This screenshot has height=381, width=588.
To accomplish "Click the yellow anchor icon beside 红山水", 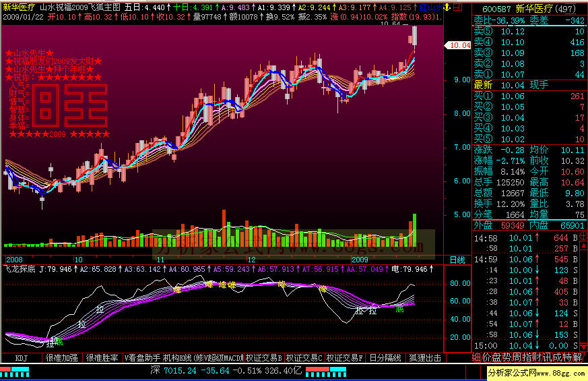I will pyautogui.click(x=447, y=7).
